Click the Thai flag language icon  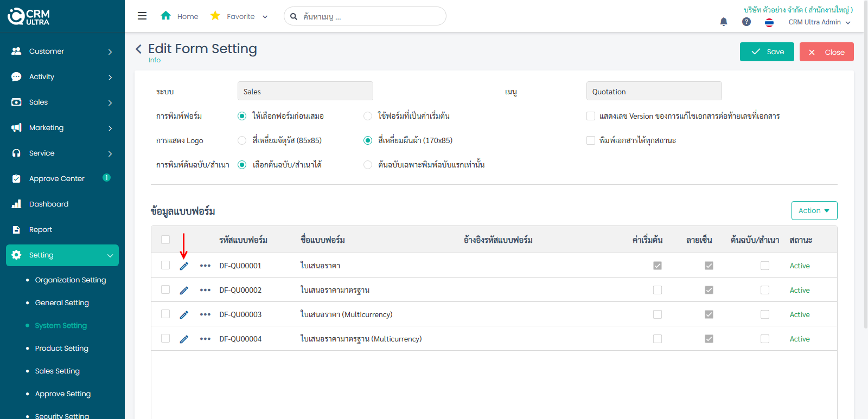[x=769, y=22]
